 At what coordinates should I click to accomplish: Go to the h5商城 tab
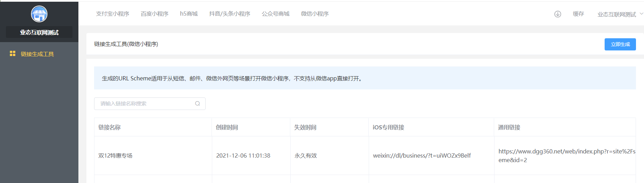point(189,14)
